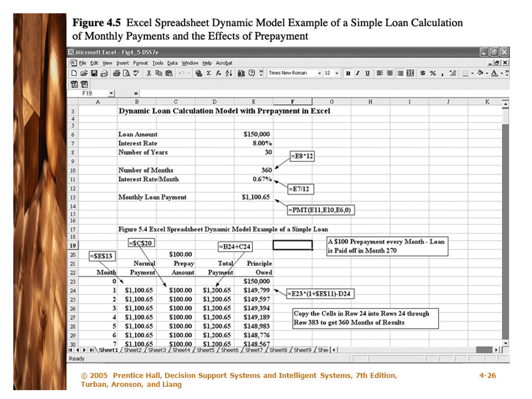The image size is (532, 399).
Task: Click the Insert Hyperlink globe icon
Action: point(199,73)
